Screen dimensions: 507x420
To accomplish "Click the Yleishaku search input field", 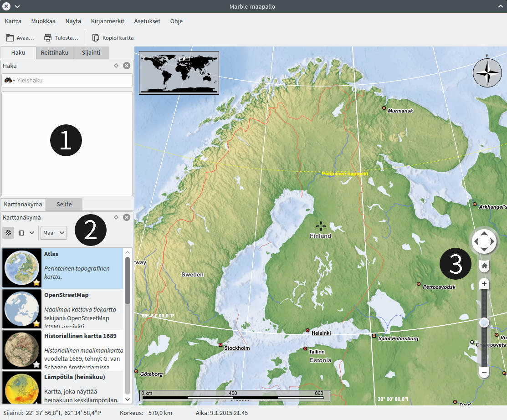I will pos(73,81).
